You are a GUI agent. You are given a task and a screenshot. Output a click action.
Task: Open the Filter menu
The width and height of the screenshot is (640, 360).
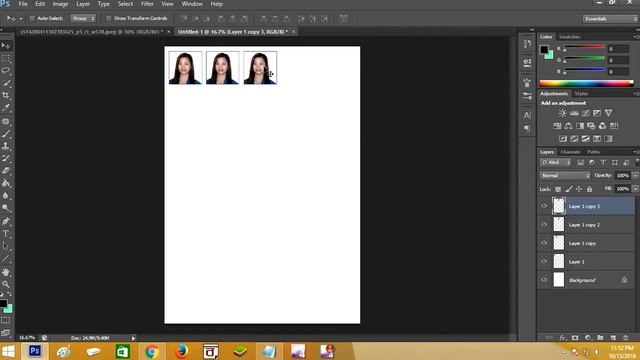[147, 4]
